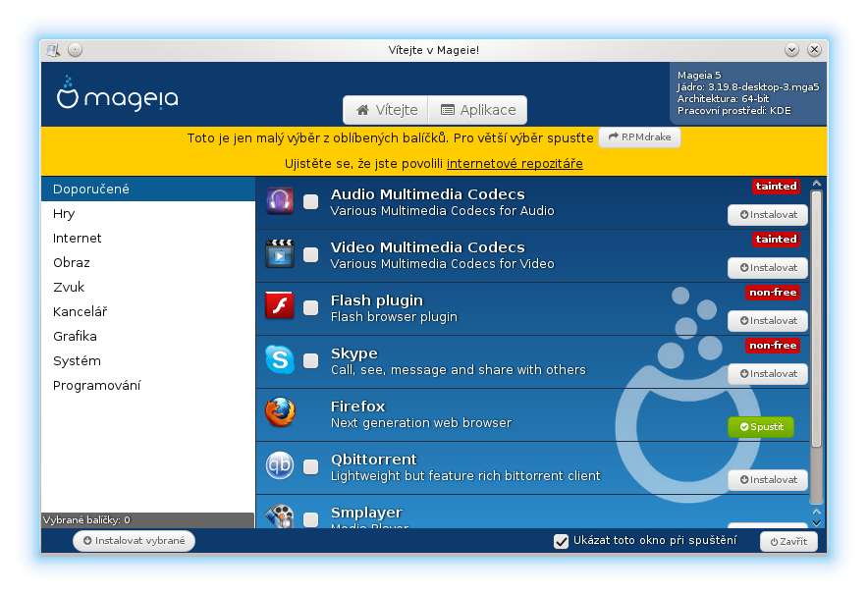Open the window menu icon in title bar
This screenshot has width=868, height=596.
(x=53, y=50)
